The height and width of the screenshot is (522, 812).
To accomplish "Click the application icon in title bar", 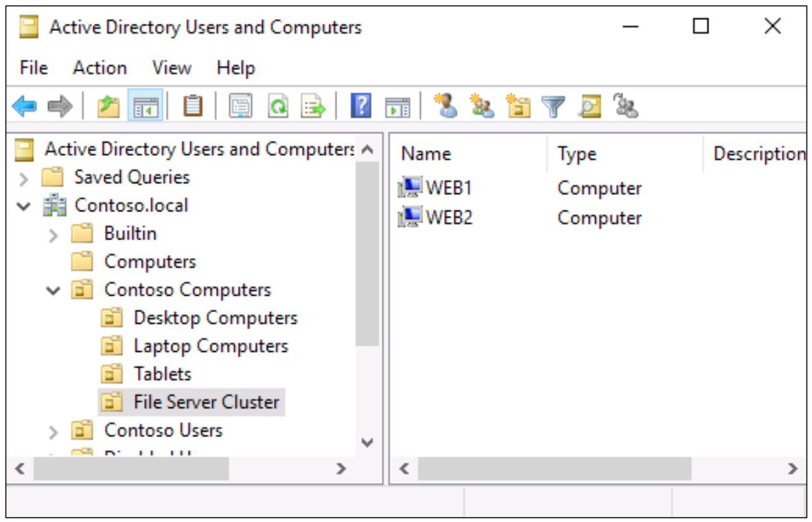I will point(29,27).
